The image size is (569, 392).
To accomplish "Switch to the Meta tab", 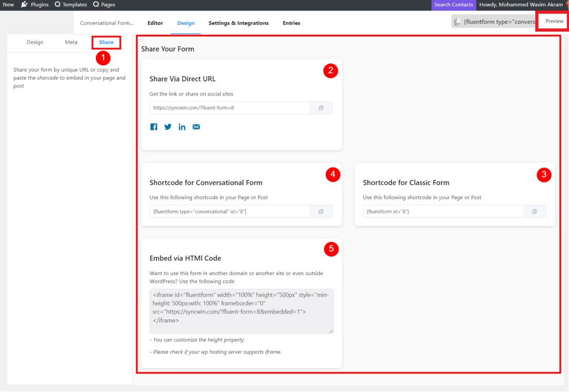I will point(71,42).
